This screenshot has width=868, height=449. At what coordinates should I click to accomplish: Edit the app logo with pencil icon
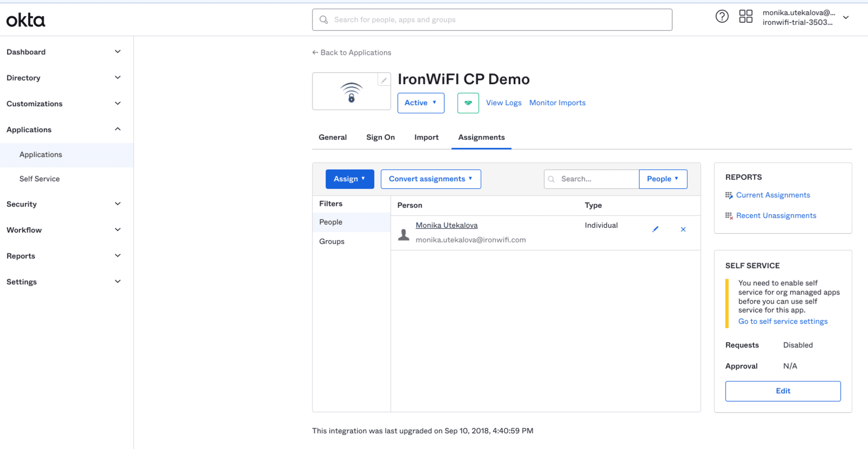click(384, 80)
